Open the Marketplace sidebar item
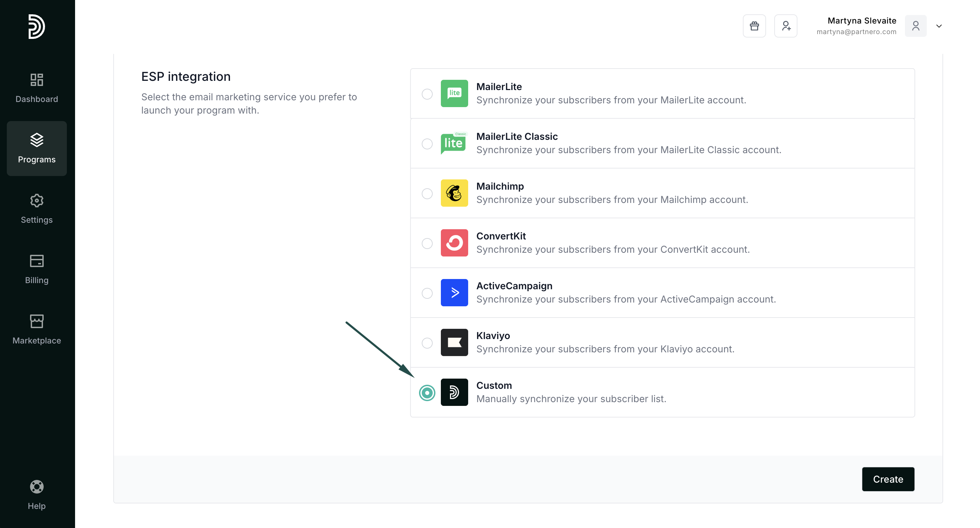 click(x=37, y=329)
